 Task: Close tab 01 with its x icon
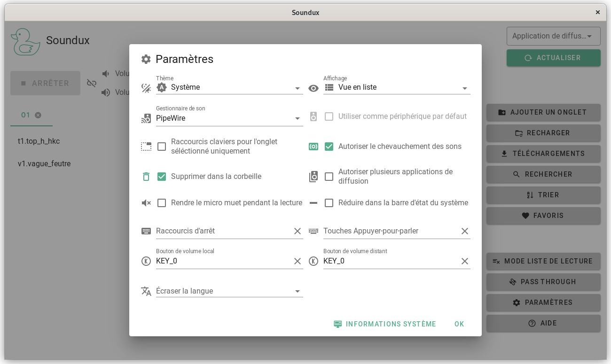pyautogui.click(x=38, y=115)
